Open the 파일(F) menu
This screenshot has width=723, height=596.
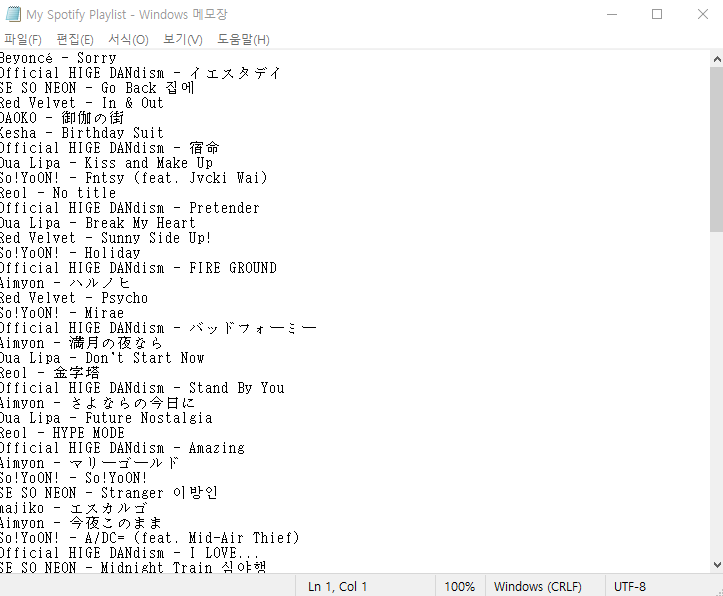pyautogui.click(x=23, y=40)
